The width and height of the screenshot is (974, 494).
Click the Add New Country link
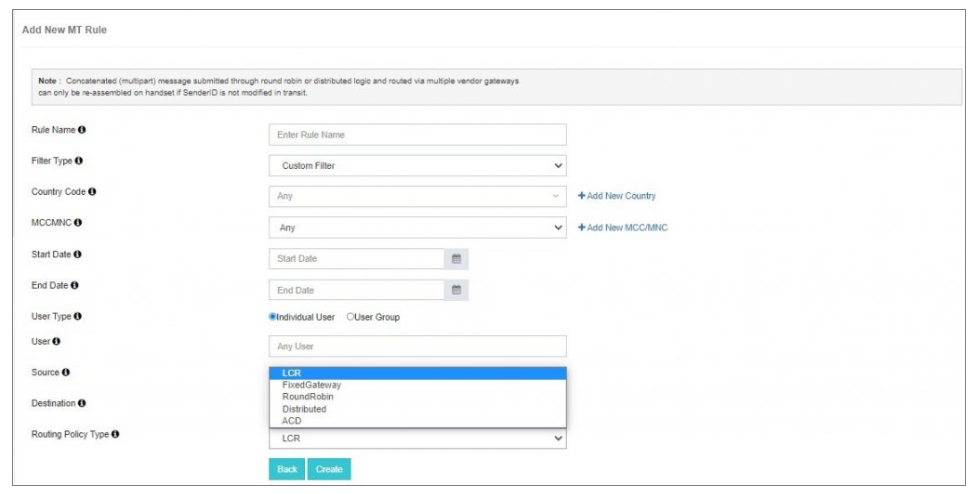pos(617,196)
